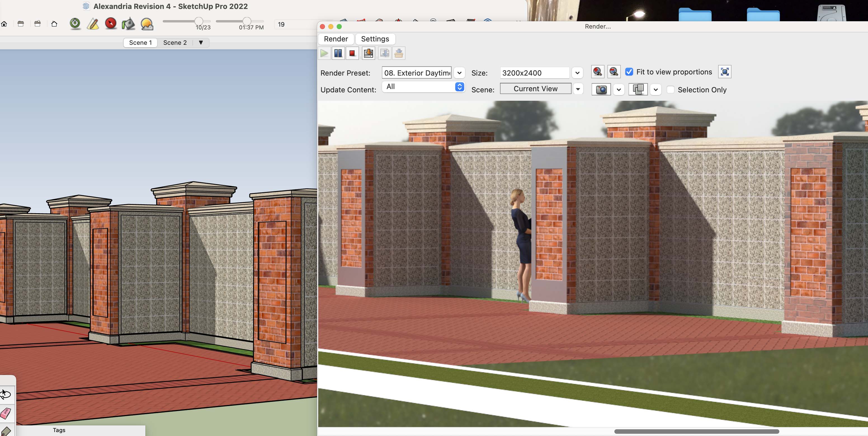Click the rendered woman figure in the preview
This screenshot has width=868, height=436.
(521, 245)
